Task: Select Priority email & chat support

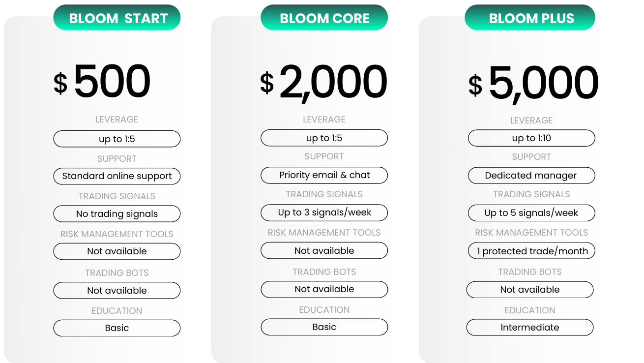Action: [324, 175]
